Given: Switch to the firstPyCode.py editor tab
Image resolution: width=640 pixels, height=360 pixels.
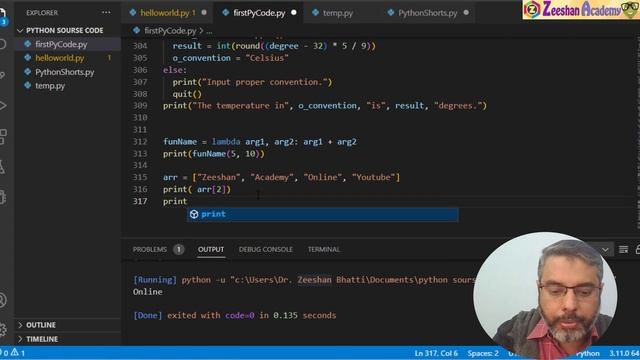Looking at the screenshot, I should click(259, 13).
